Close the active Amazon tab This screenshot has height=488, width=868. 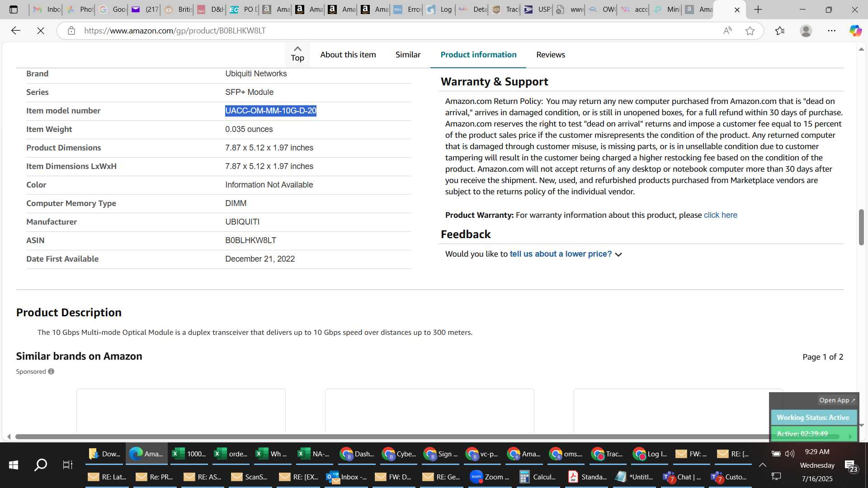(x=737, y=9)
